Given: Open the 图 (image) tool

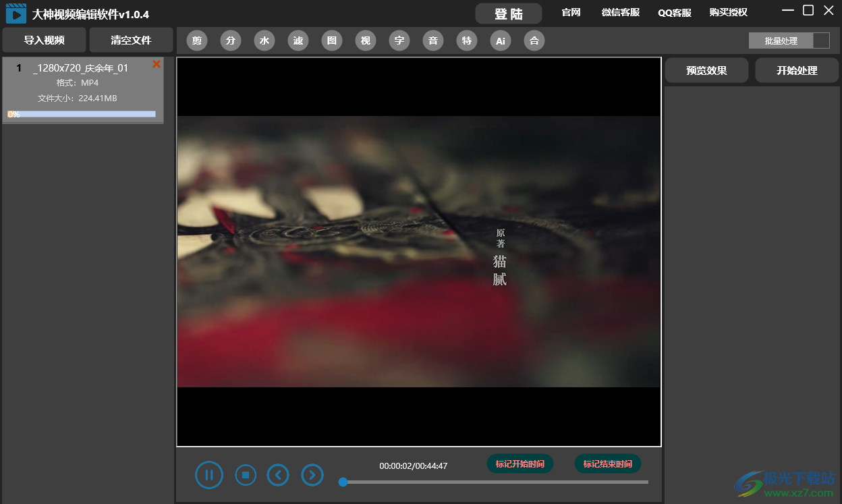Looking at the screenshot, I should tap(332, 40).
